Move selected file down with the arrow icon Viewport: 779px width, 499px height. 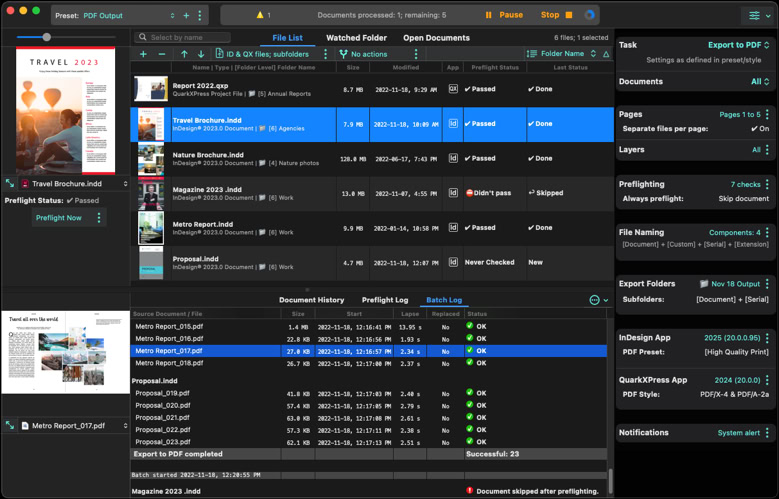(201, 54)
